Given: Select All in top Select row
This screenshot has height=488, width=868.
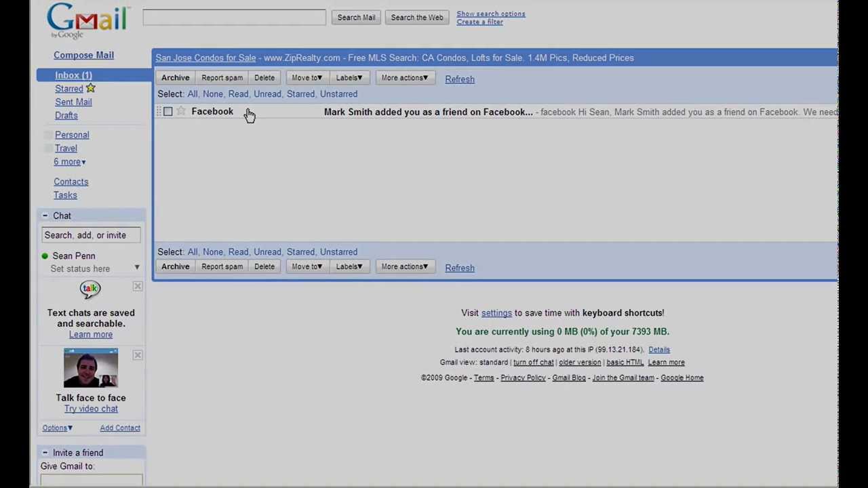Looking at the screenshot, I should 193,94.
